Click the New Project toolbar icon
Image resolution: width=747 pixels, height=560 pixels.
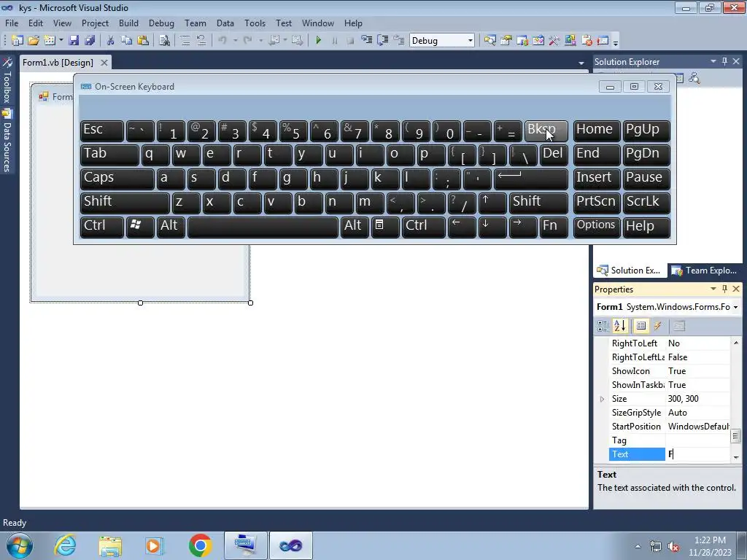[18, 41]
